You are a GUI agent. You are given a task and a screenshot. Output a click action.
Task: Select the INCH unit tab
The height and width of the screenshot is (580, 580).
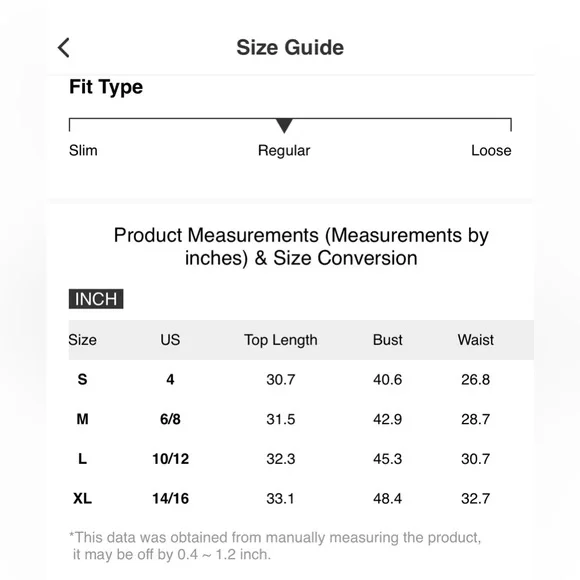(x=96, y=299)
